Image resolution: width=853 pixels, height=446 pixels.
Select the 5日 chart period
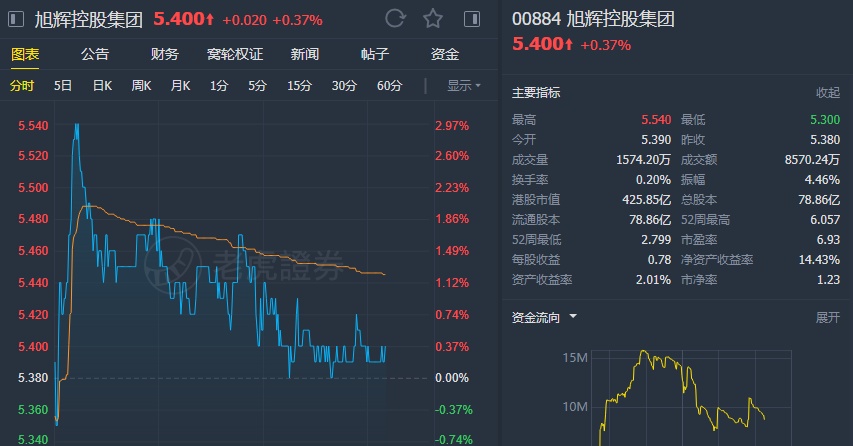pos(63,86)
